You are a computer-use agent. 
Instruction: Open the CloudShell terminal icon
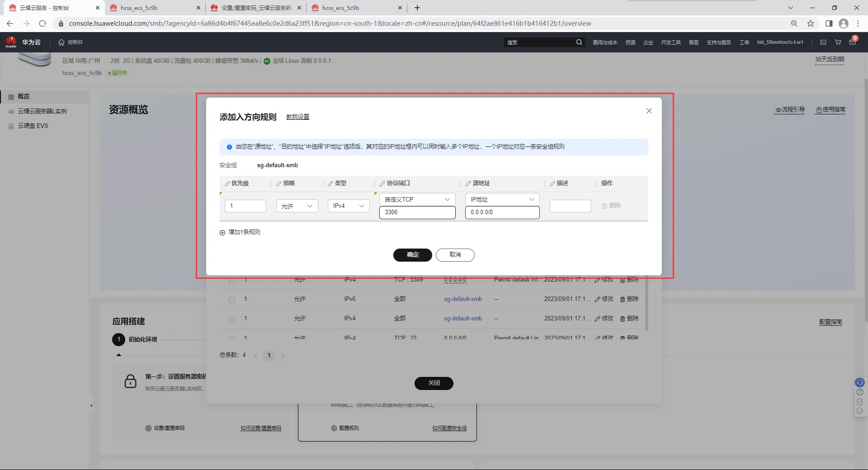click(823, 42)
